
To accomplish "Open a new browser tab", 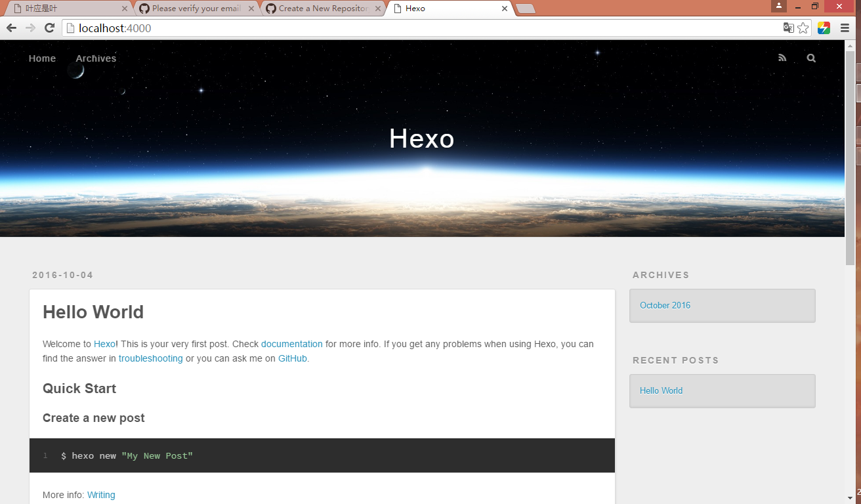I will pyautogui.click(x=526, y=9).
